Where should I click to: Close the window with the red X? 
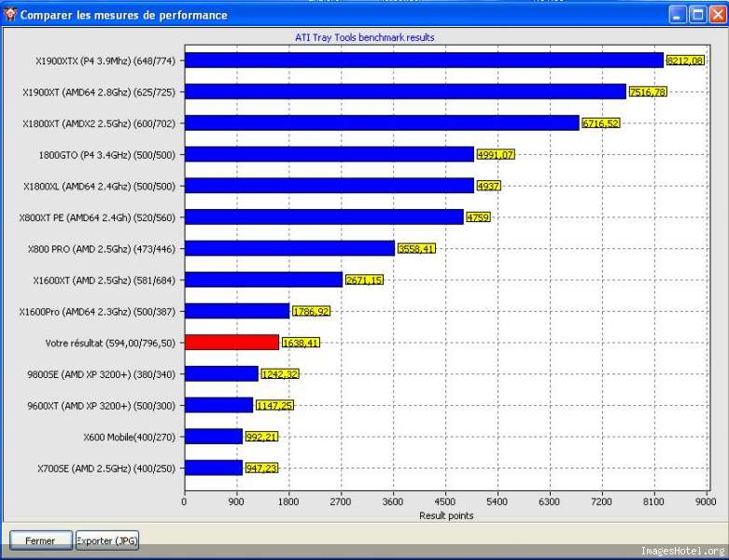717,14
